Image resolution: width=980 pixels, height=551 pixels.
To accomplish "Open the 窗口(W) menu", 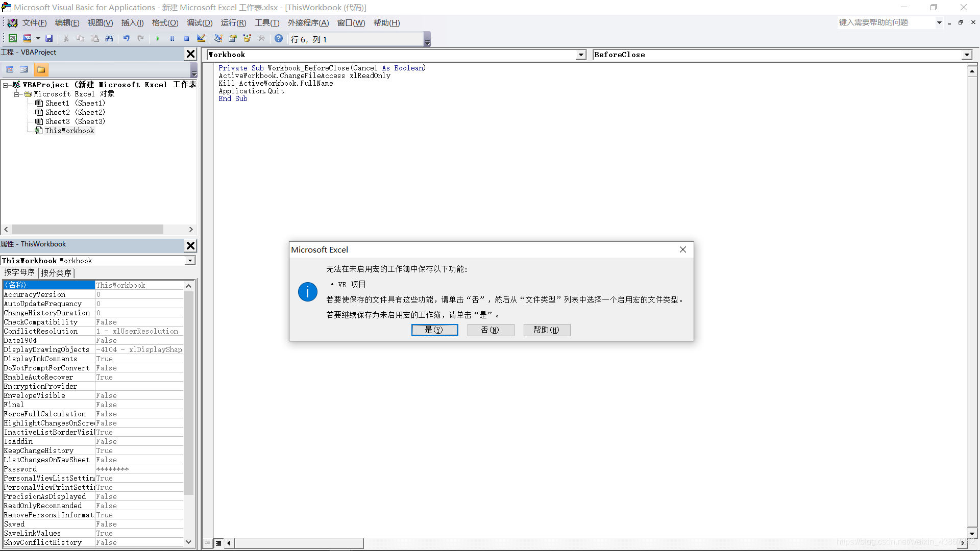I will coord(351,23).
